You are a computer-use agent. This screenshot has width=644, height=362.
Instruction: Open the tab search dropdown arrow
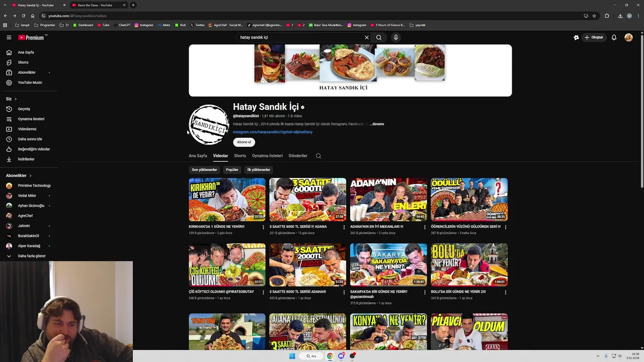[5, 5]
